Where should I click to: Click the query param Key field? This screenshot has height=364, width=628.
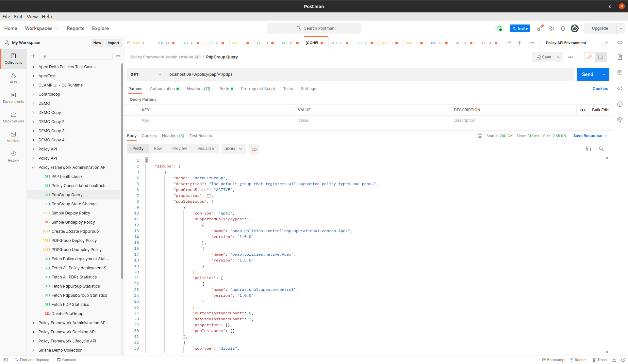click(217, 120)
